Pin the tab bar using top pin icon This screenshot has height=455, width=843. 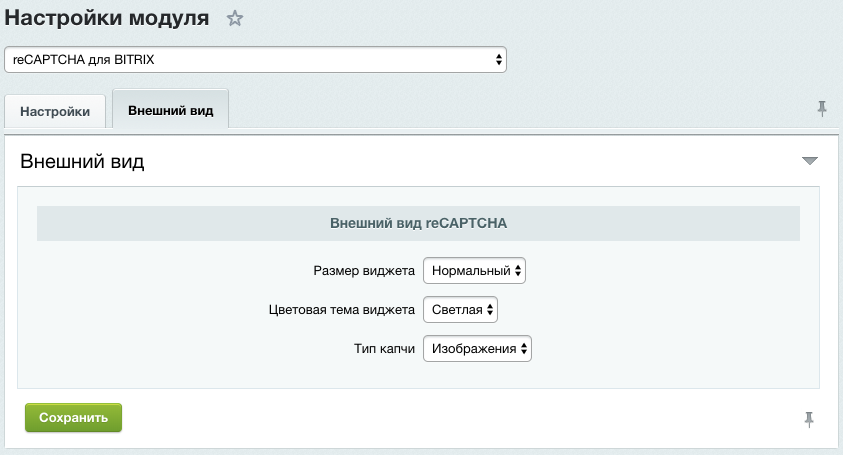822,109
